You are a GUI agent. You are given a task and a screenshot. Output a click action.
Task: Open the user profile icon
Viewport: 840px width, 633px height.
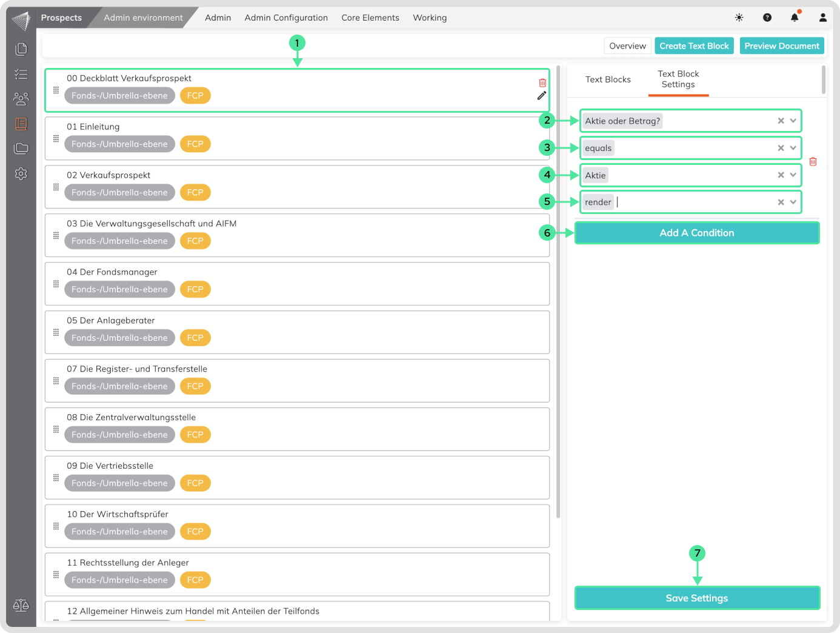822,18
